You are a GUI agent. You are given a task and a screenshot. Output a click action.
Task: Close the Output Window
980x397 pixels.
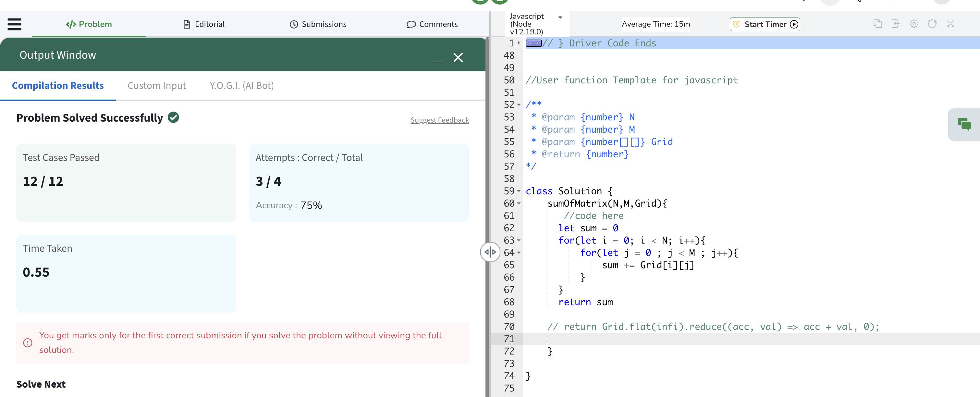458,57
